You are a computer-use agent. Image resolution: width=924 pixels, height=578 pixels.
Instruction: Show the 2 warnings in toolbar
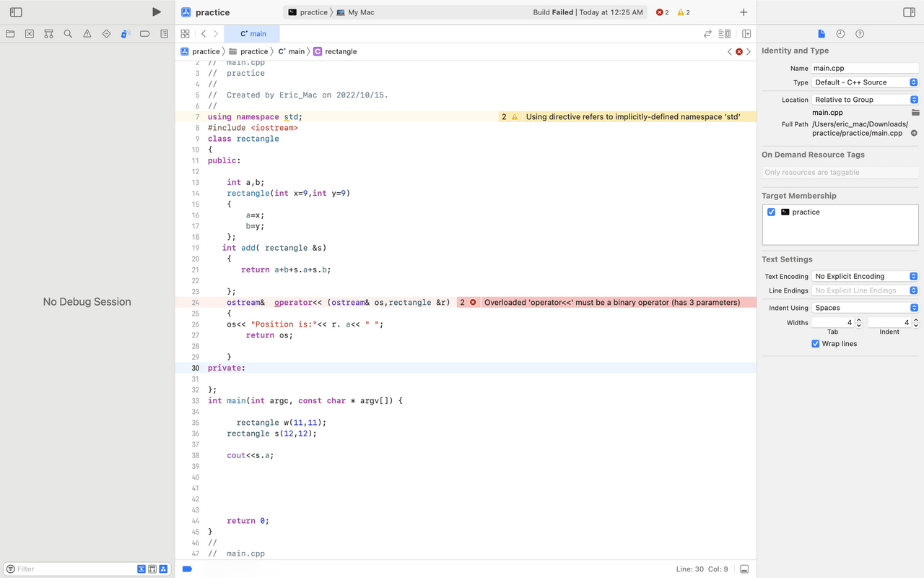point(684,12)
